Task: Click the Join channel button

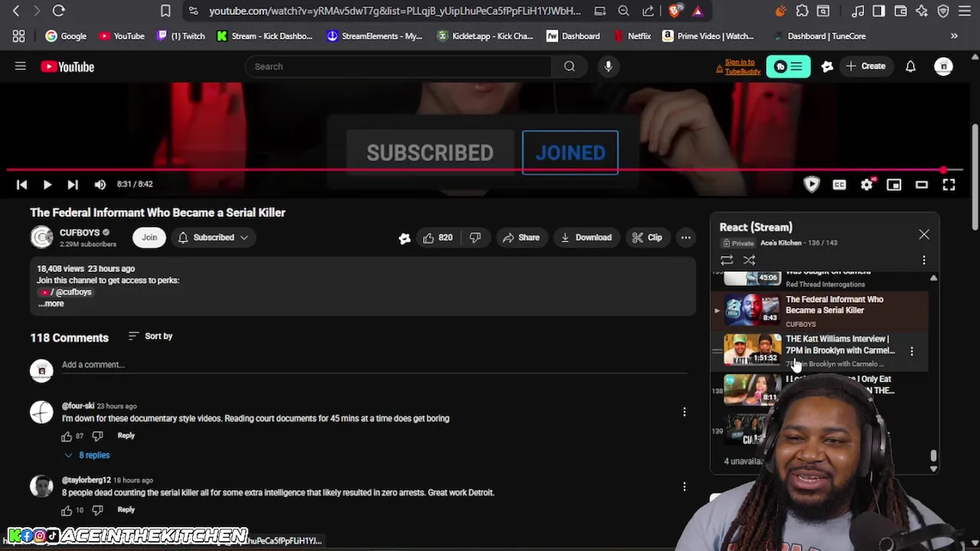Action: (x=149, y=237)
